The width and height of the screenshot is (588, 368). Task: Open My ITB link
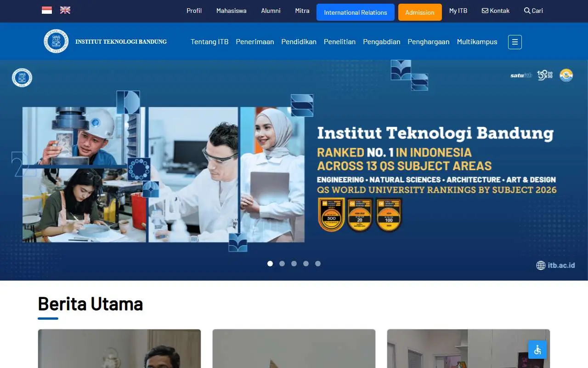(x=458, y=11)
